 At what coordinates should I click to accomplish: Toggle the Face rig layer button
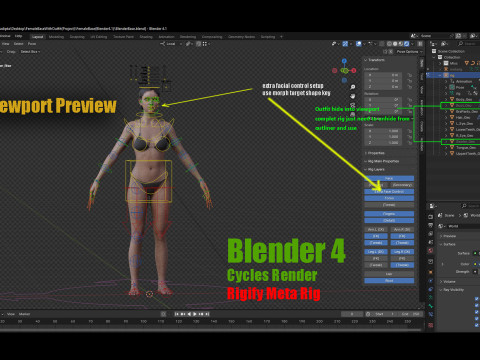(x=389, y=178)
